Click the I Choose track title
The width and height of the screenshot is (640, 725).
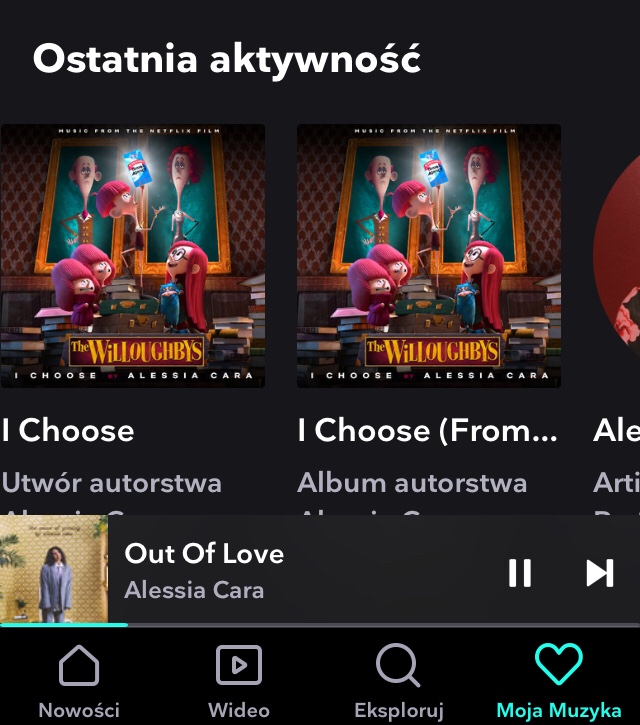tap(68, 430)
